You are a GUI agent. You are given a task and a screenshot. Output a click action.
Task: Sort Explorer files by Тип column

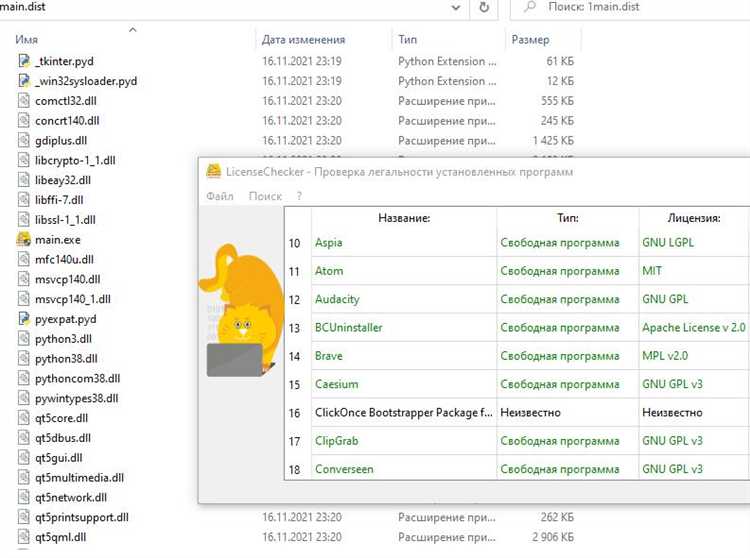pos(408,40)
